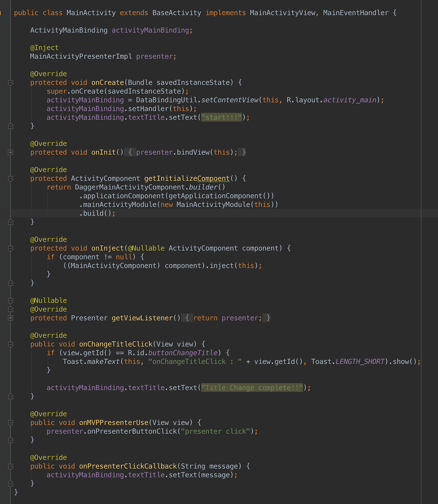Click the '.build()' call

tap(95, 213)
